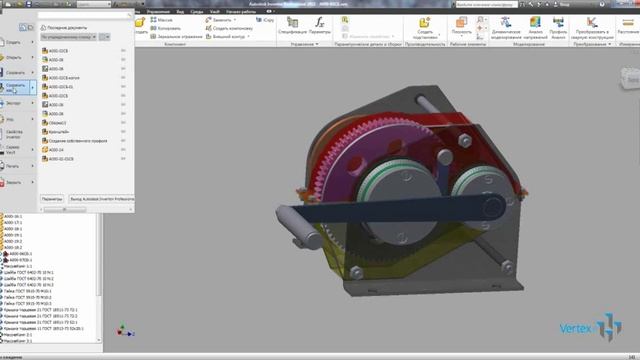Expand the Создать submenu arrow
Viewport: 640px width, 360px height.
pos(33,42)
